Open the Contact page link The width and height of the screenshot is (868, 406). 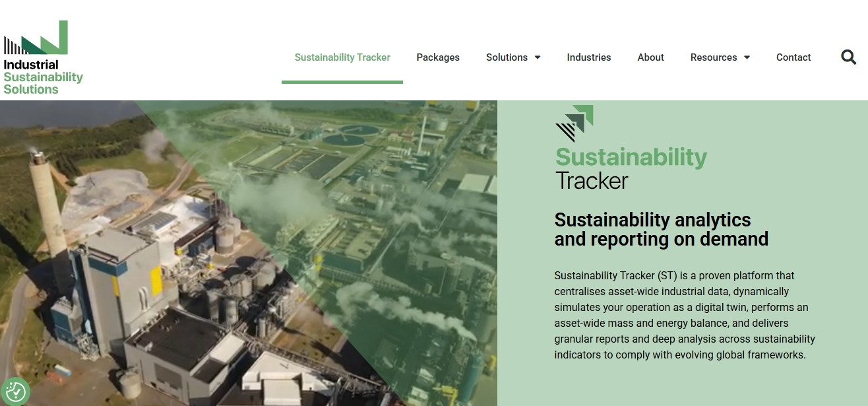[793, 57]
